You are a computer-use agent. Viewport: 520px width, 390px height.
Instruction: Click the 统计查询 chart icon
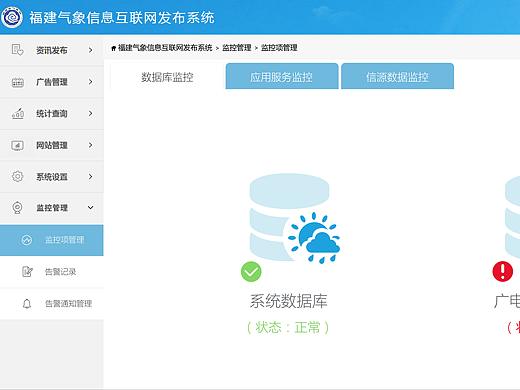point(18,113)
